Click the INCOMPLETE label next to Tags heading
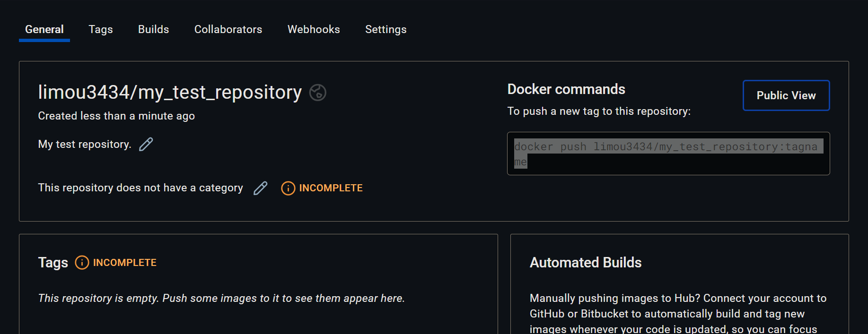This screenshot has height=334, width=868. (124, 263)
